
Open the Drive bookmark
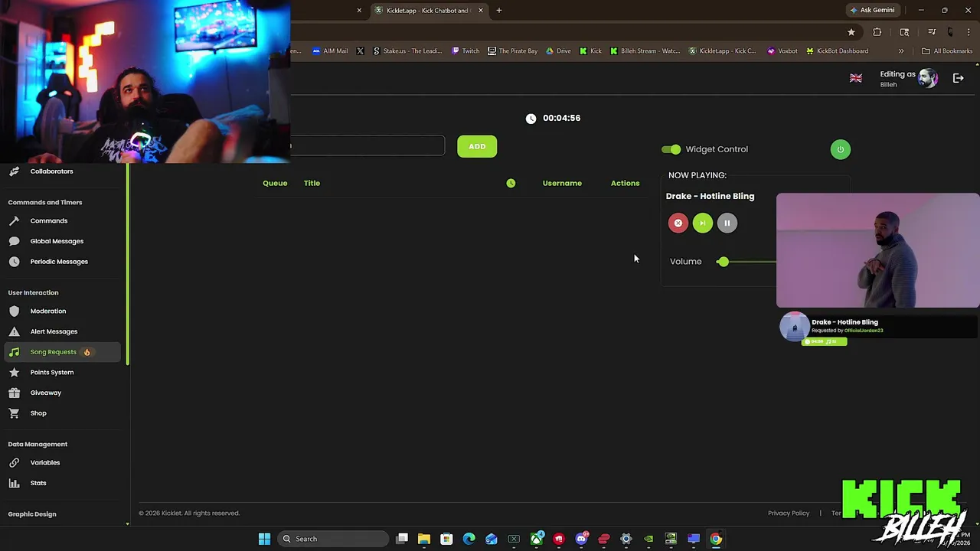(558, 51)
